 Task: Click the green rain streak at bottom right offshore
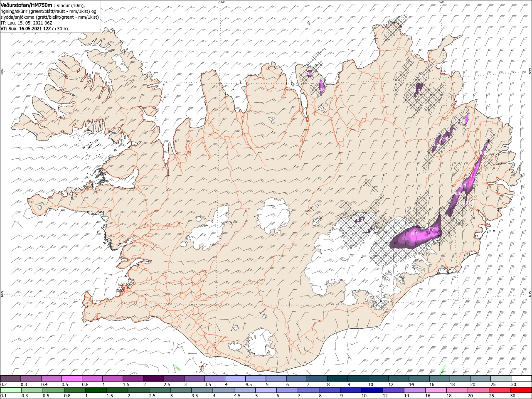(x=442, y=369)
